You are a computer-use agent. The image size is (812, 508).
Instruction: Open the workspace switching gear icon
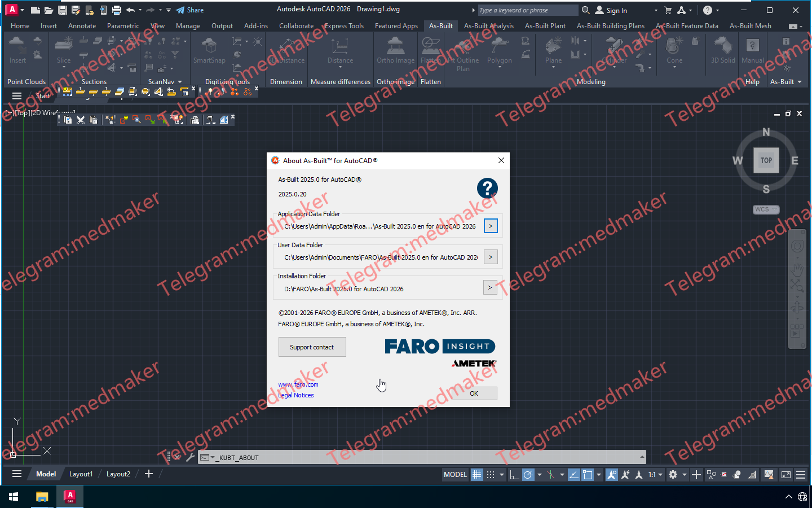(x=673, y=475)
